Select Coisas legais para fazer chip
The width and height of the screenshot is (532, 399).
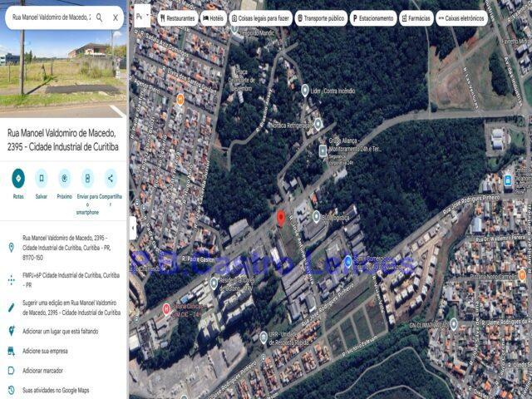point(260,18)
